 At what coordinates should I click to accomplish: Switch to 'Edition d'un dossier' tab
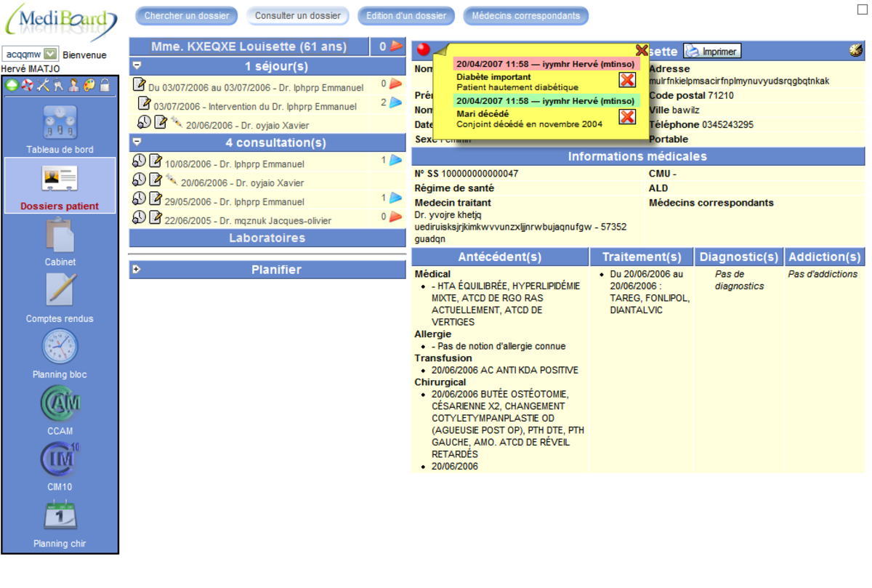tap(406, 16)
